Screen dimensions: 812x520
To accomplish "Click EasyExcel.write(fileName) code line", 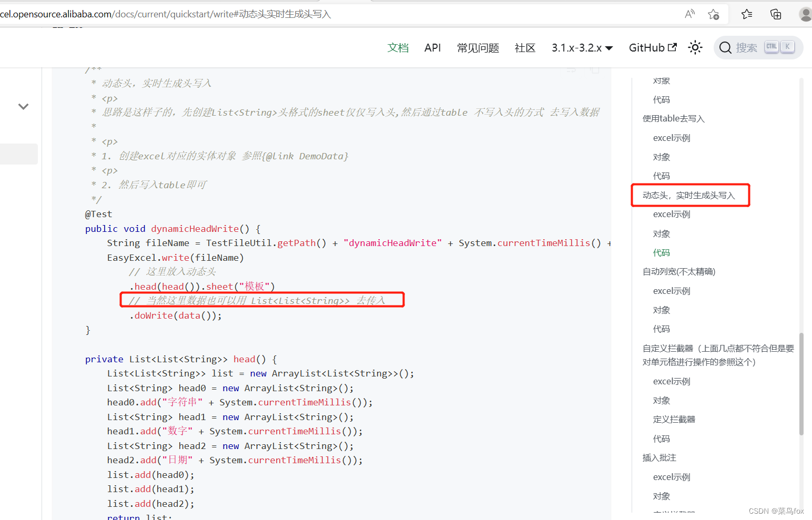I will click(176, 258).
